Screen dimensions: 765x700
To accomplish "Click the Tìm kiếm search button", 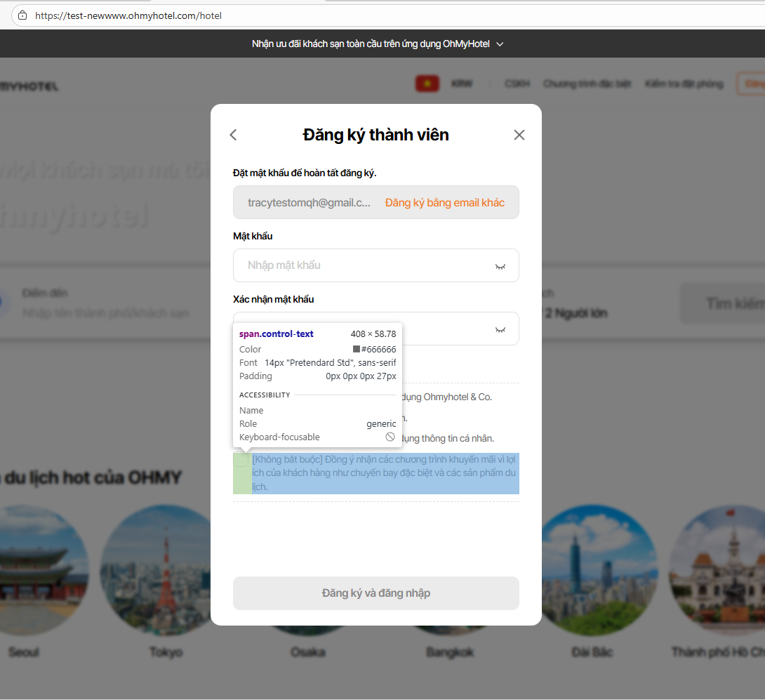I will tap(723, 303).
